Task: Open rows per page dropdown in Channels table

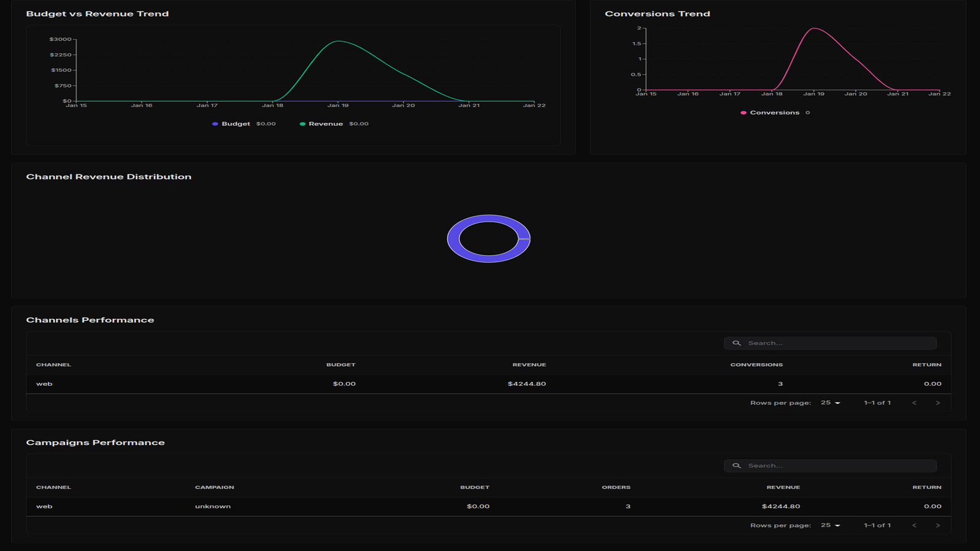Action: (x=830, y=402)
